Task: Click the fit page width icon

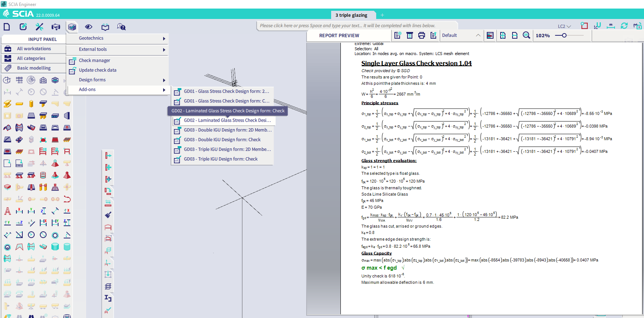Action: point(515,35)
